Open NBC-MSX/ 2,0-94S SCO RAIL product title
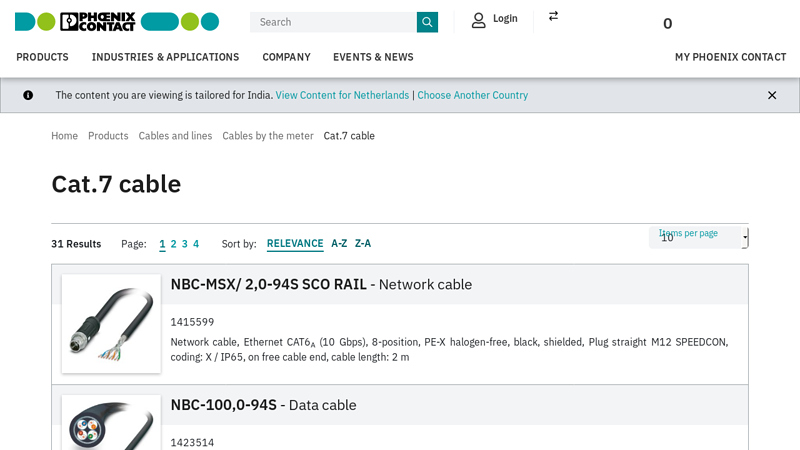Image resolution: width=800 pixels, height=450 pixels. tap(321, 285)
